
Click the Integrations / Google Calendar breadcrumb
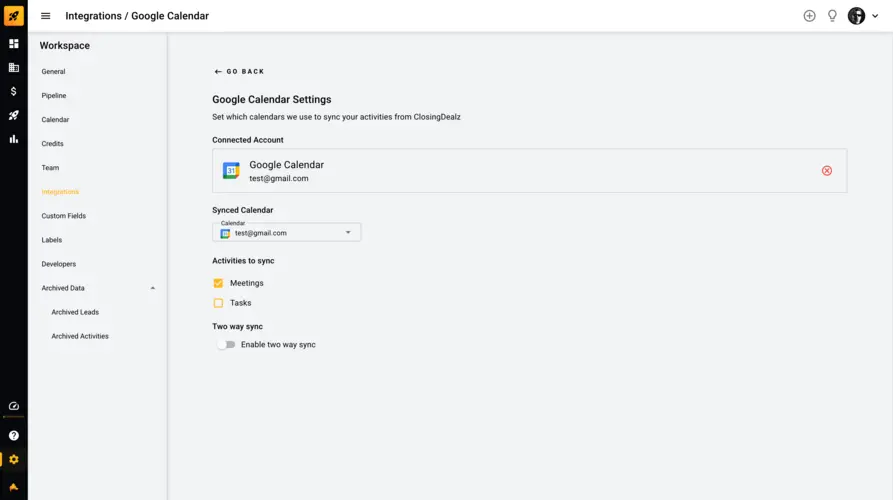tap(137, 16)
